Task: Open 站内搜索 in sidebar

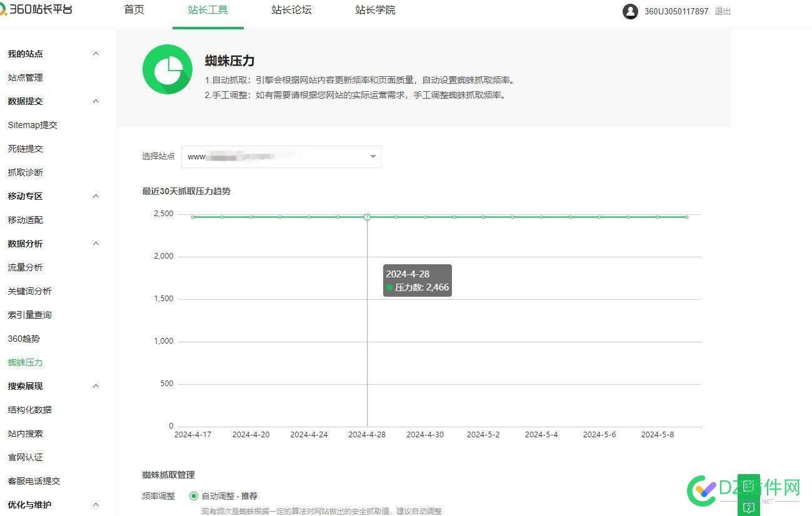Action: pos(26,434)
